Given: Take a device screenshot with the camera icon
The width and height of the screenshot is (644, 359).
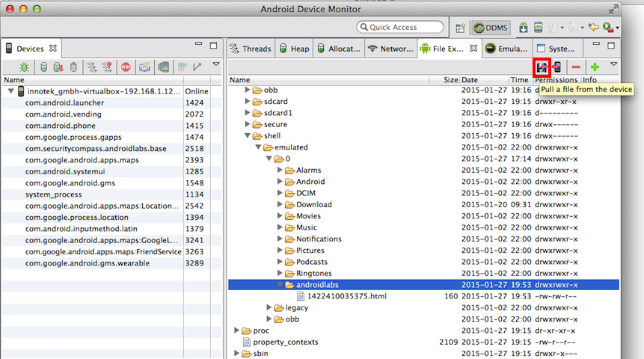Looking at the screenshot, I should tap(144, 67).
